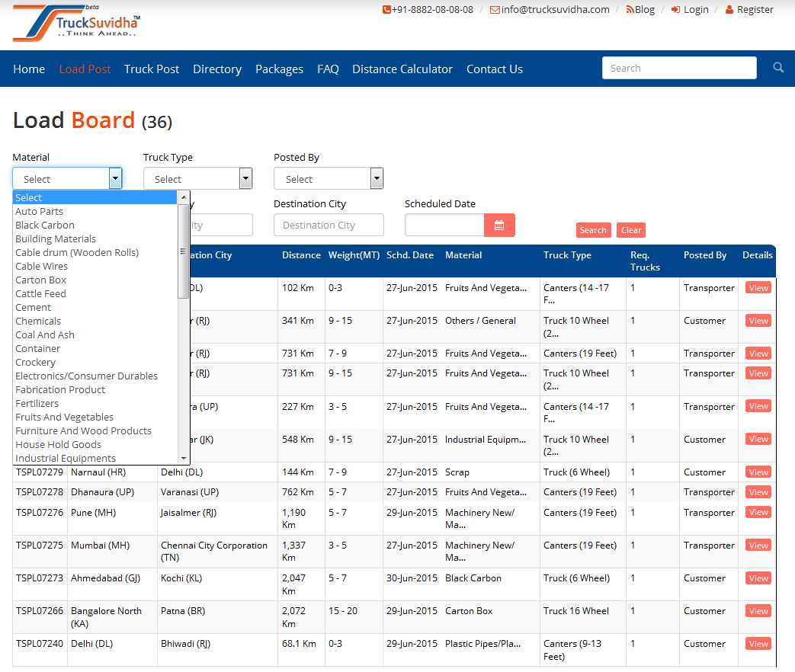Expand the Truck Type dropdown

tap(245, 179)
